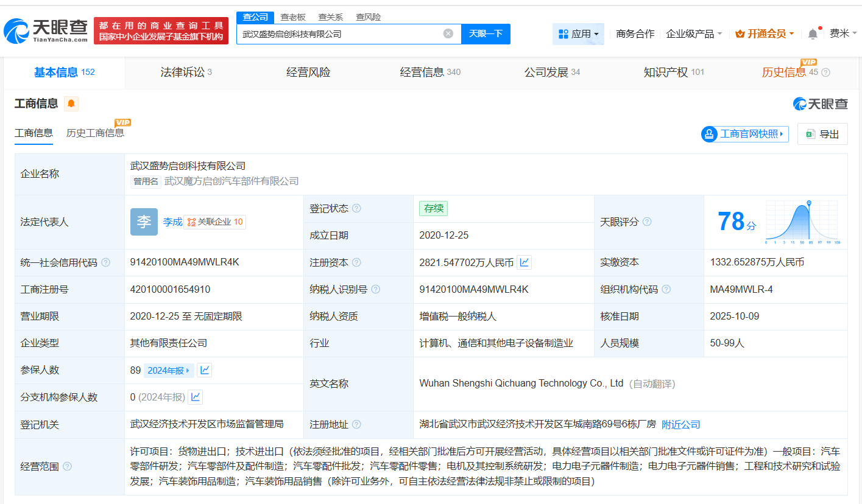Open the 附近公司 link
The width and height of the screenshot is (862, 504).
point(680,424)
